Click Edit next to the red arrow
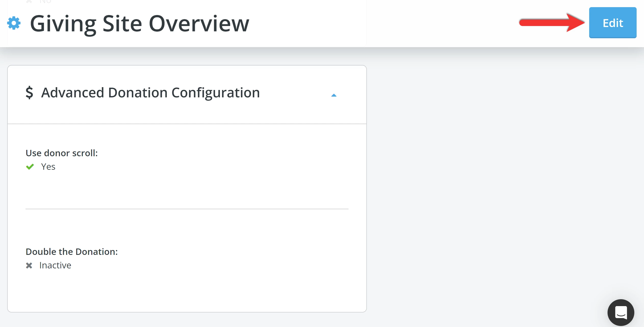 pos(612,23)
